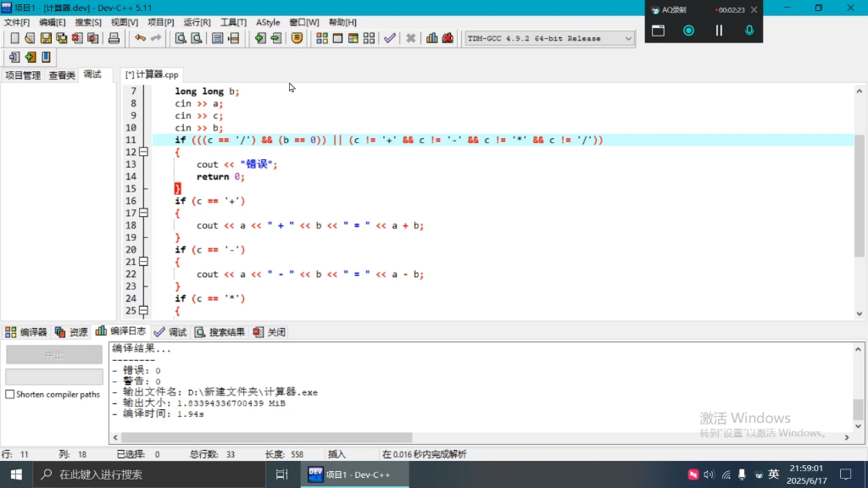Screen dimensions: 868x488
Task: Enable the Shorten compiler paths checkbox
Action: point(11,394)
